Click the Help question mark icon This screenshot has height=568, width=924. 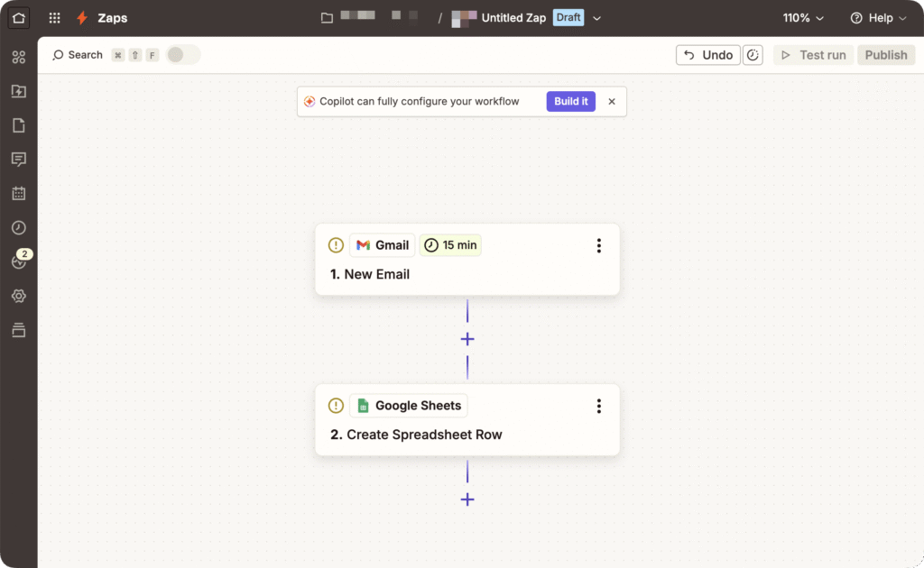pyautogui.click(x=856, y=18)
